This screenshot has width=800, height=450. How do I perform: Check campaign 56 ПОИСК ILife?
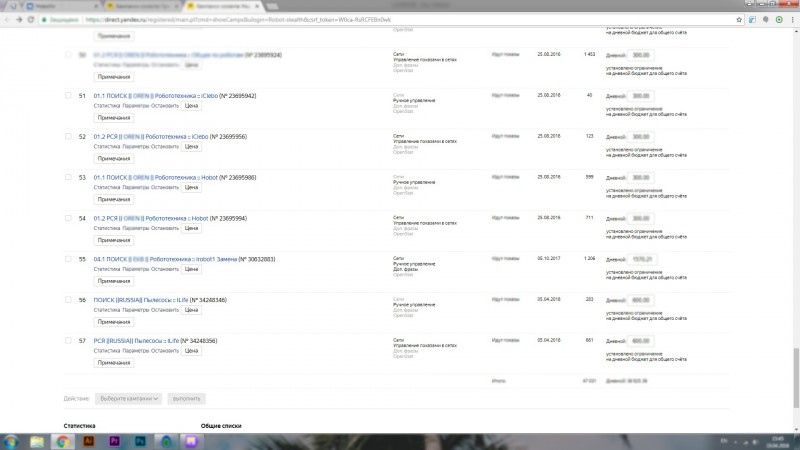point(68,299)
